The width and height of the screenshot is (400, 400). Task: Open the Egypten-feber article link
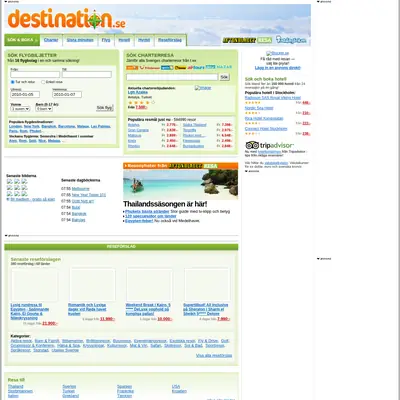(x=139, y=221)
